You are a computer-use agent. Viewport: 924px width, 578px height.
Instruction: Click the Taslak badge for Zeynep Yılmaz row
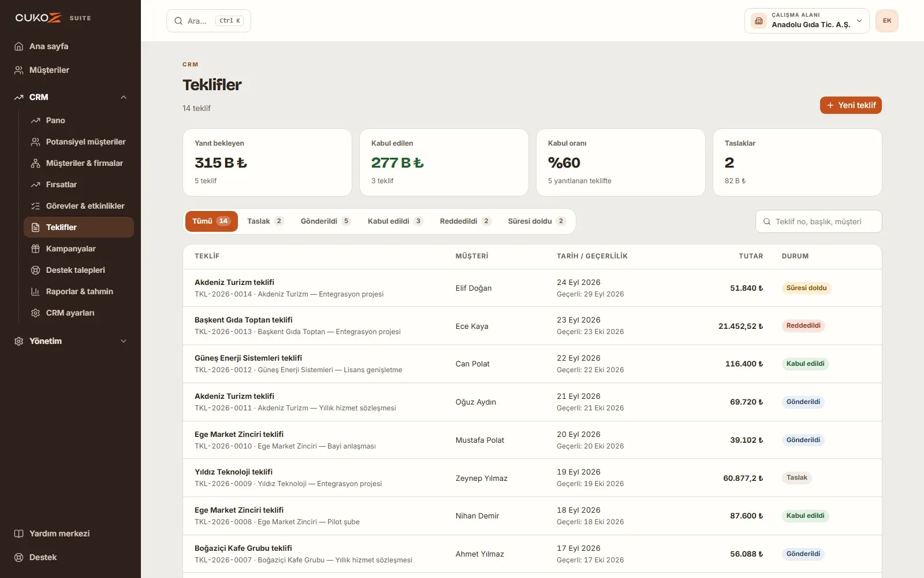coord(797,478)
